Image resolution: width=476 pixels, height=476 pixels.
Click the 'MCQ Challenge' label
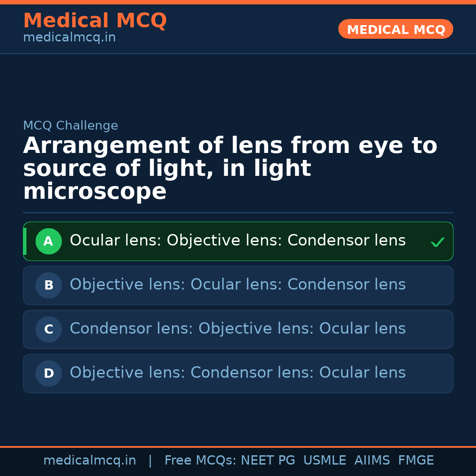(71, 126)
